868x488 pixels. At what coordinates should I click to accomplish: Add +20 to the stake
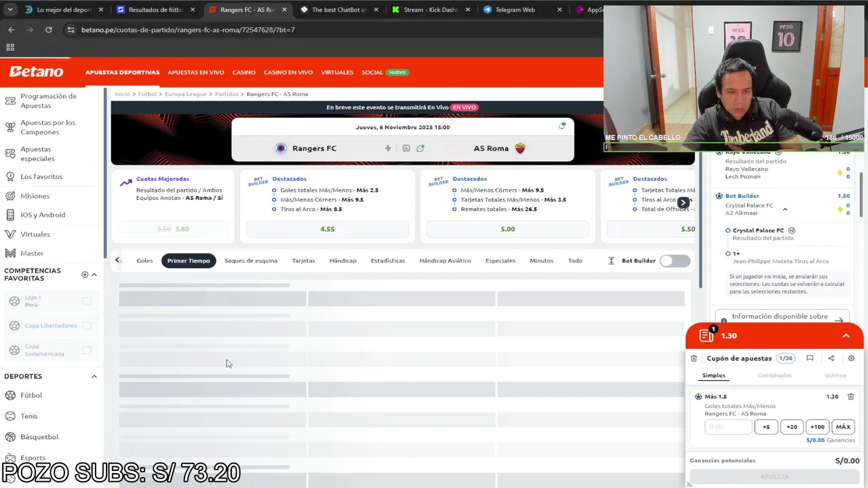click(x=791, y=427)
